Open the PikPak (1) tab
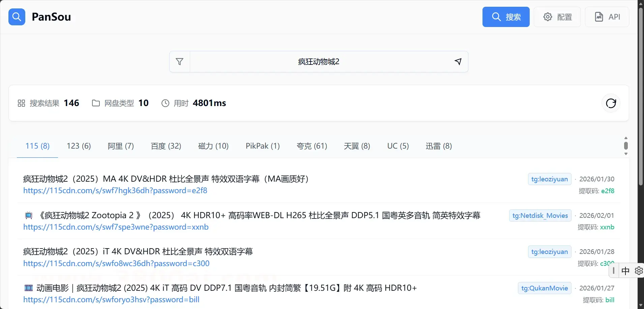 point(263,146)
